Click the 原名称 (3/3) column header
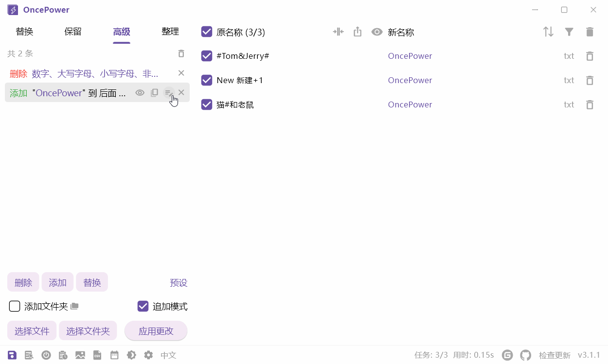 pos(241,33)
